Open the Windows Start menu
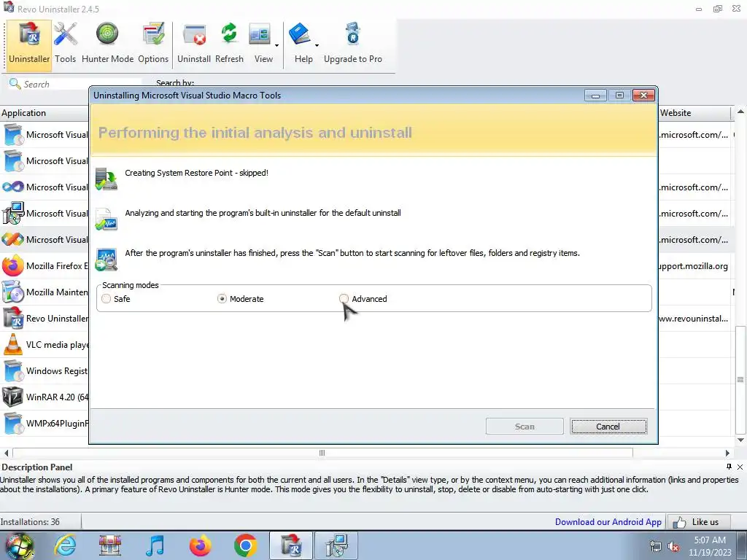The height and width of the screenshot is (560, 747). [19, 545]
